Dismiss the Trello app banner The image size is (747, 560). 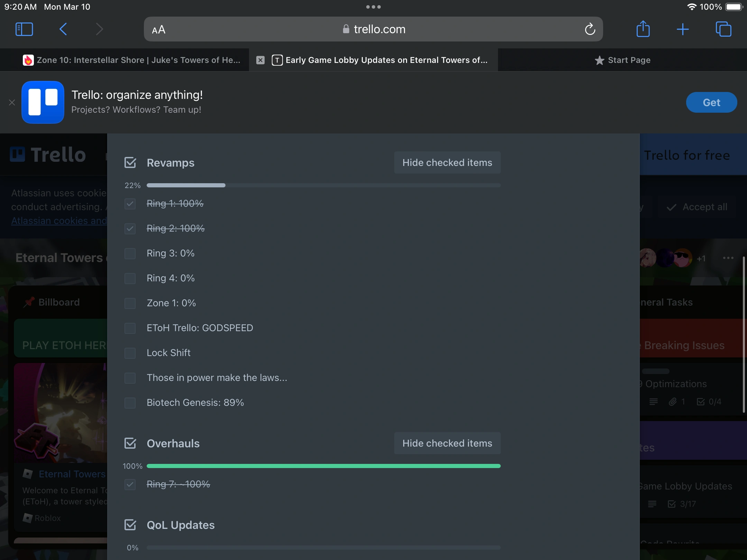(12, 102)
